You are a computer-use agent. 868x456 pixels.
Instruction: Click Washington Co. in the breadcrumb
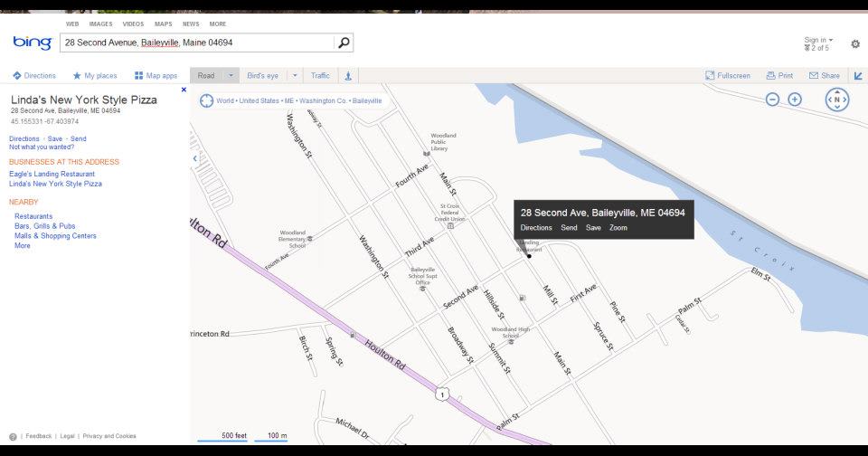(323, 100)
